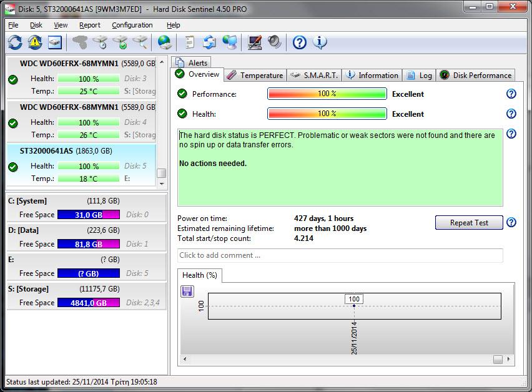Image resolution: width=532 pixels, height=392 pixels.
Task: Click the 100 data point in Health chart
Action: pos(354,305)
